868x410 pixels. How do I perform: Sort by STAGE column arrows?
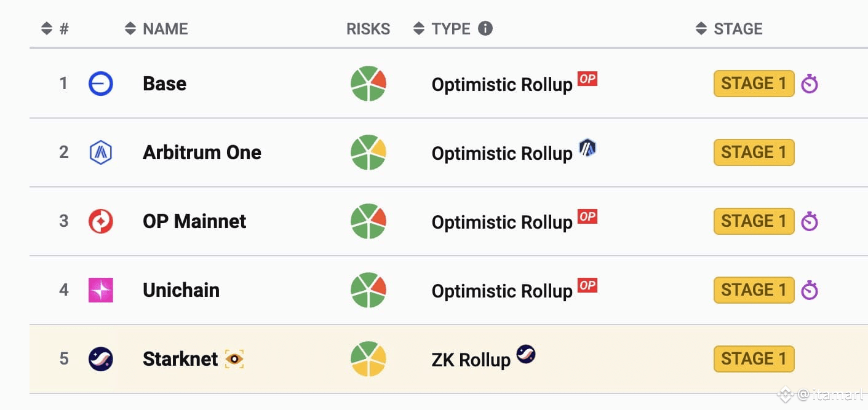point(701,28)
